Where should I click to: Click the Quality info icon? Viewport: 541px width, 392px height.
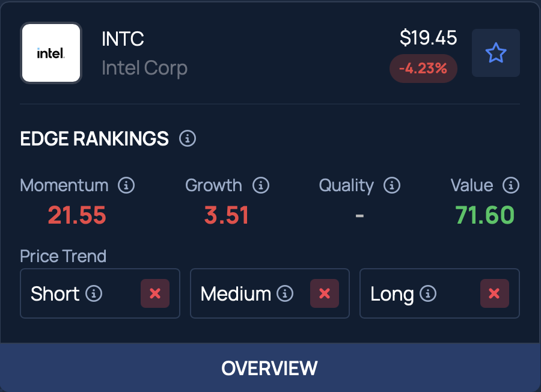(x=392, y=185)
